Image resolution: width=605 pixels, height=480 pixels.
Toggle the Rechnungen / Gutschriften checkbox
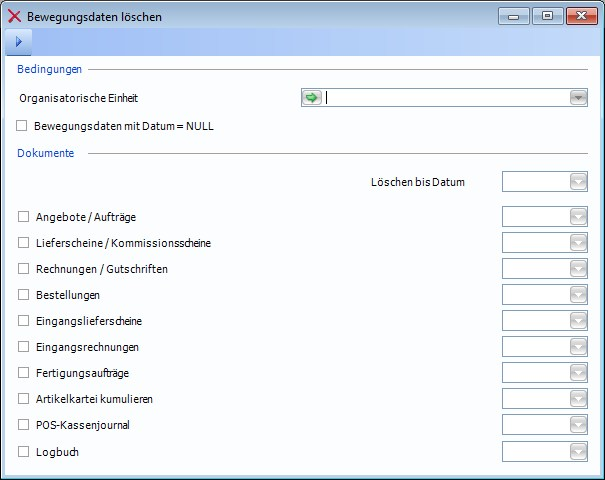point(23,269)
